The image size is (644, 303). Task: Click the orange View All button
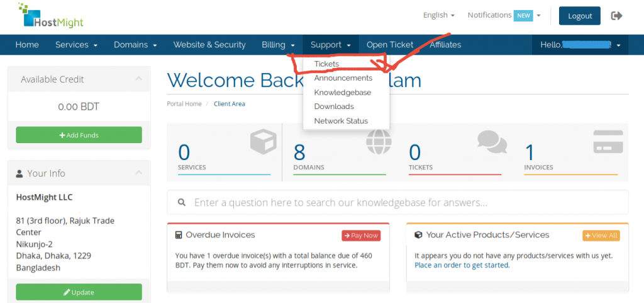[x=601, y=236]
